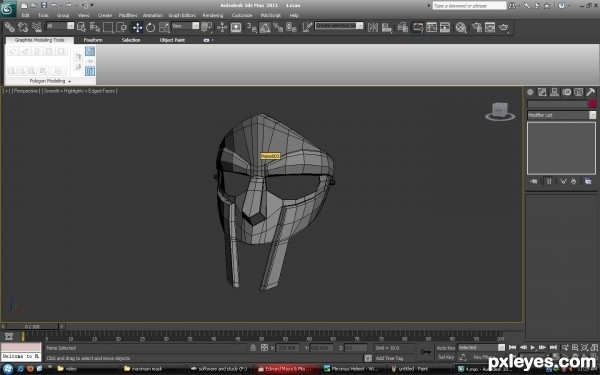Viewport: 600px width, 375px height.
Task: Toggle Percent Snap on the main toolbar
Action: pos(278,27)
